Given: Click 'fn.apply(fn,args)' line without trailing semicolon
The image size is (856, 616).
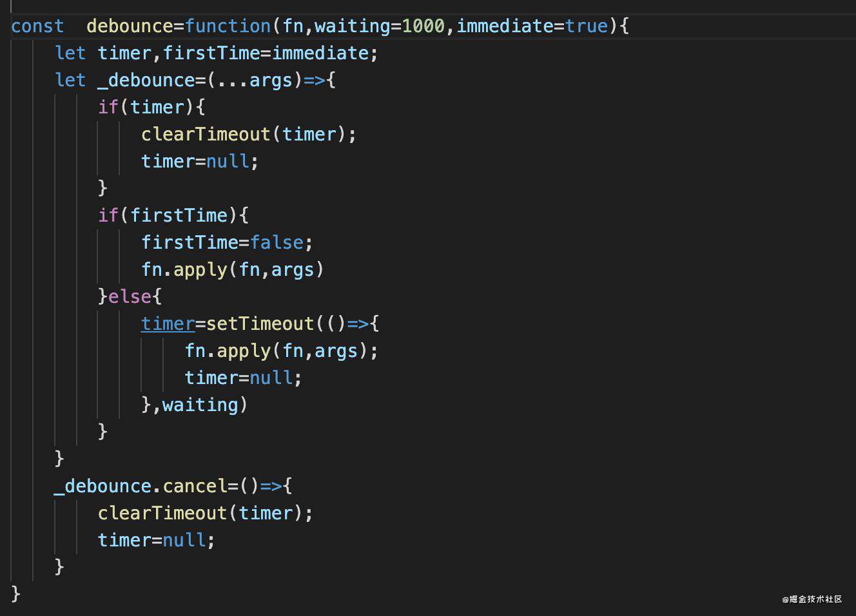Looking at the screenshot, I should 233,270.
